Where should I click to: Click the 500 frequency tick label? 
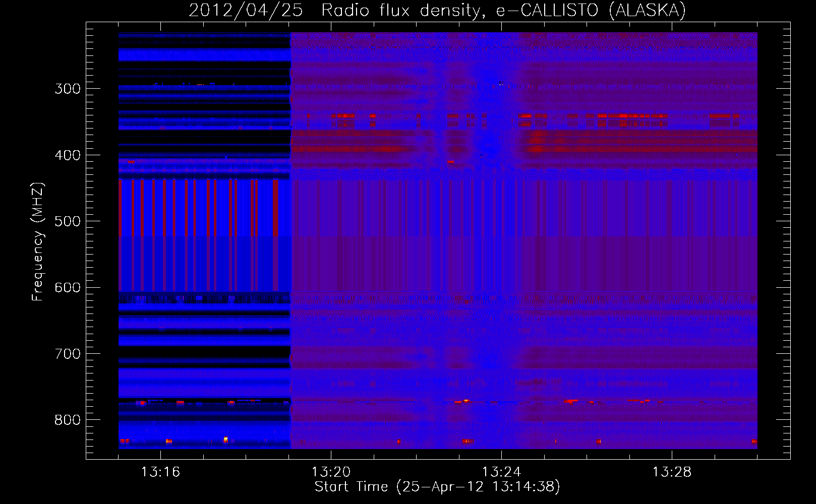point(68,221)
